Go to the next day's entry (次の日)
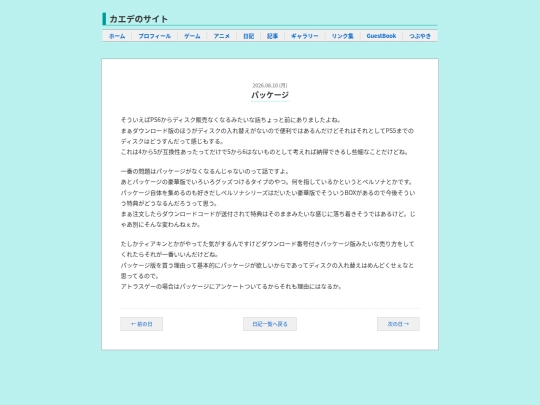 point(398,324)
